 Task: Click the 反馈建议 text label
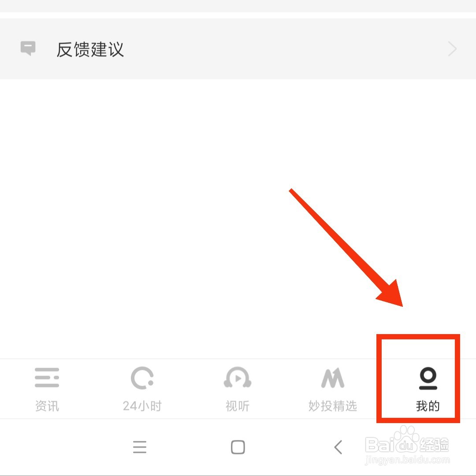90,49
